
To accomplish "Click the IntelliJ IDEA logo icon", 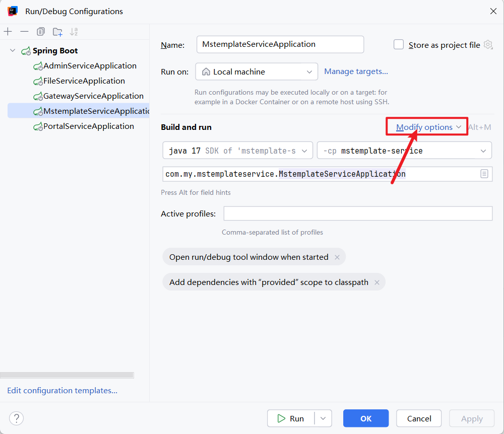I will coord(13,11).
